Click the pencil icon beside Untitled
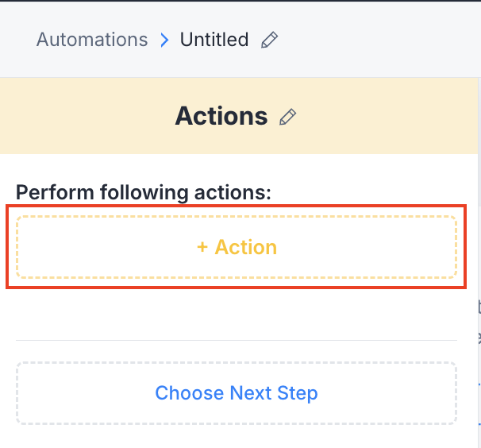Image resolution: width=481 pixels, height=448 pixels. click(270, 40)
